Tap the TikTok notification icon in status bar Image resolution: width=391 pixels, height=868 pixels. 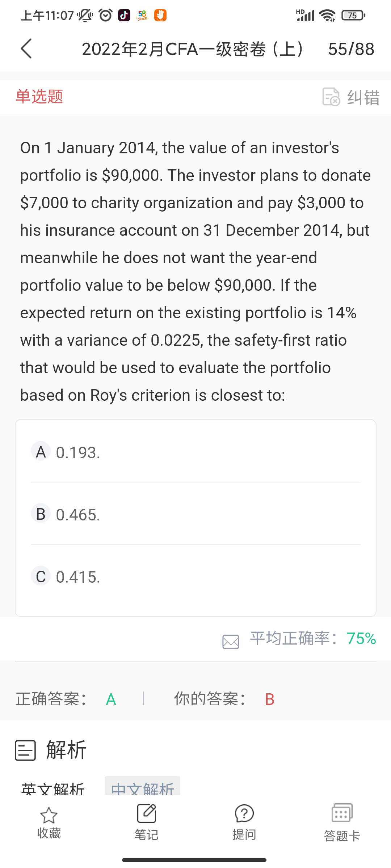click(124, 15)
